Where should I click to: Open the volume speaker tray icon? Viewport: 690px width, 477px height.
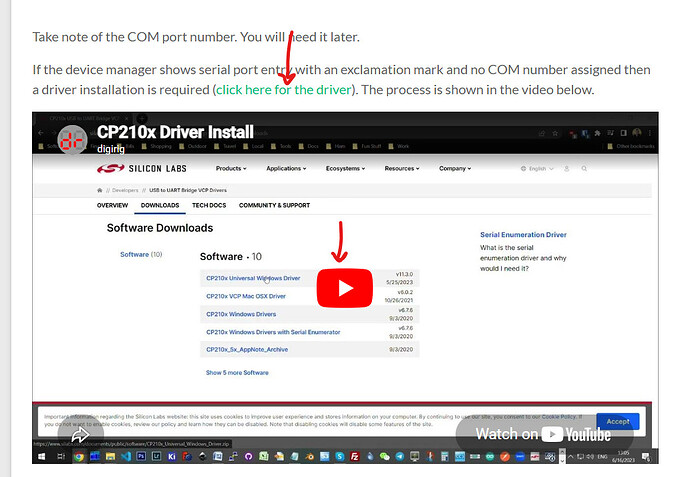point(590,457)
